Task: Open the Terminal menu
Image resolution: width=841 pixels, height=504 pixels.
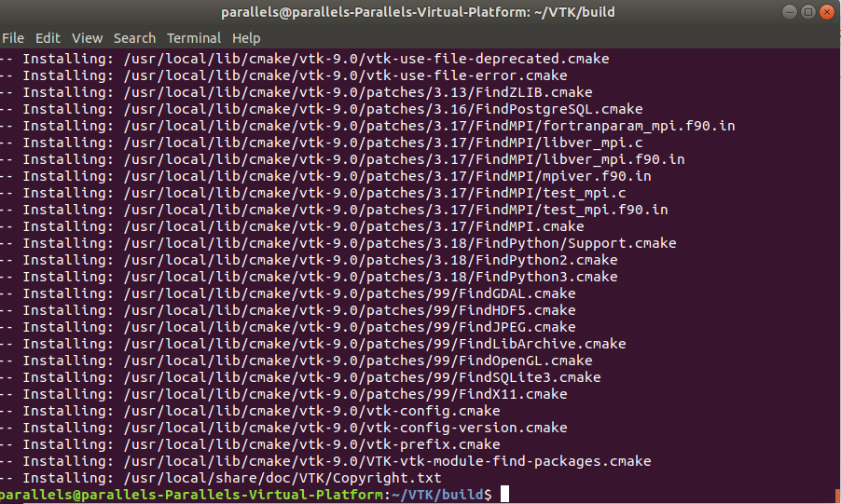Action: 194,38
